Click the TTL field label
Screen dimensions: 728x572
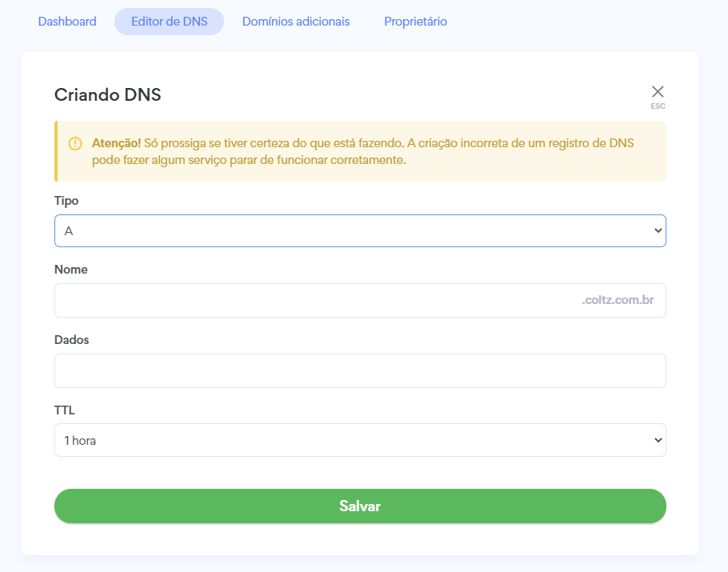[x=65, y=410]
